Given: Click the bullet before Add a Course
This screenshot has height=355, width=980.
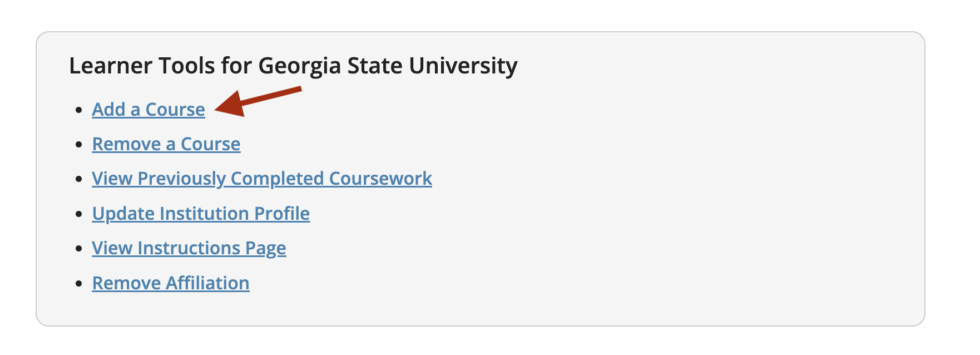Looking at the screenshot, I should click(79, 110).
